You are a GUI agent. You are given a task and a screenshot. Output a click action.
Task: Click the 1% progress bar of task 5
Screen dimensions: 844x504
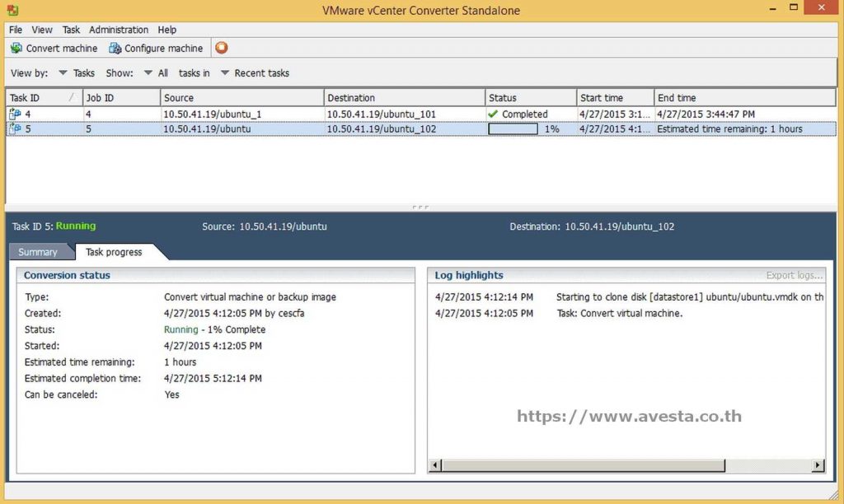pos(513,128)
